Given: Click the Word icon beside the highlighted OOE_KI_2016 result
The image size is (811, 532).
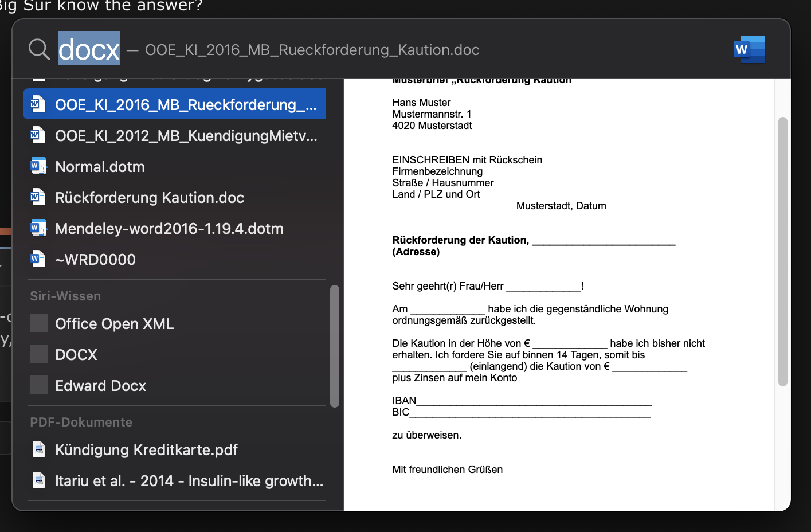Looking at the screenshot, I should 37,104.
